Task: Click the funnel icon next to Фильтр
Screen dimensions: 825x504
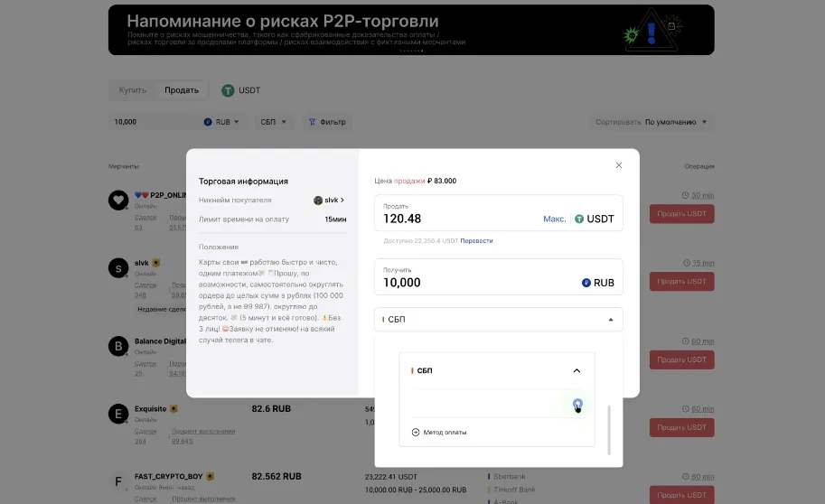Action: coord(312,122)
